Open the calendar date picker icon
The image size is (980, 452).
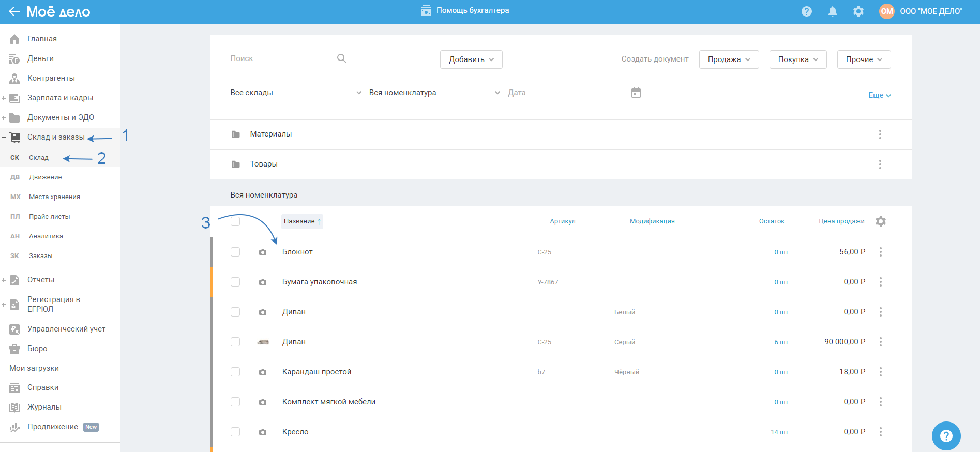click(x=636, y=93)
